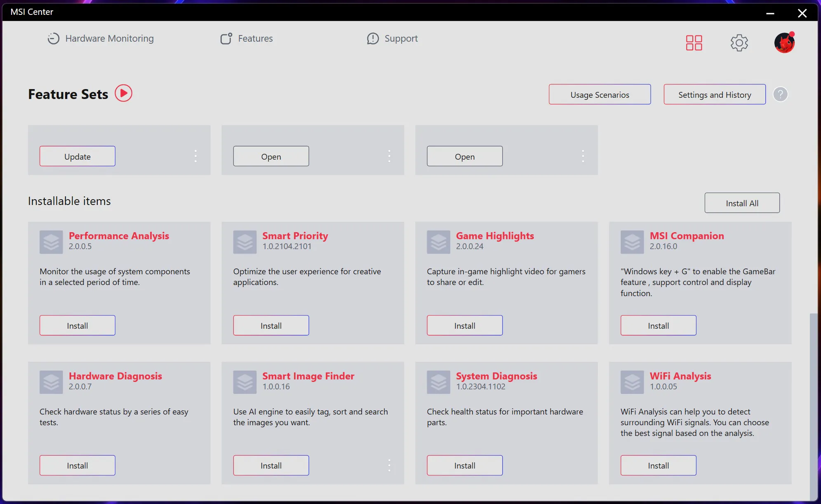This screenshot has height=504, width=821.
Task: Open more options beside the Update button
Action: tap(195, 156)
